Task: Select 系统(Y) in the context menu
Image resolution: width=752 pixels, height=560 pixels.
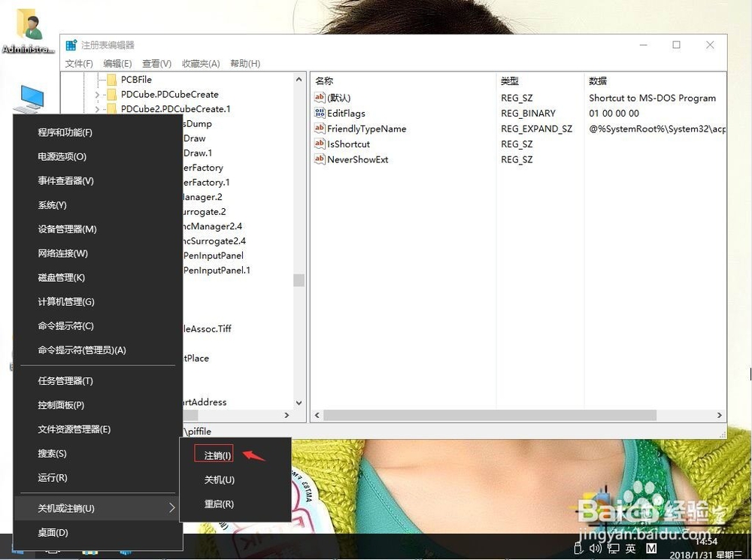Action: click(x=98, y=204)
